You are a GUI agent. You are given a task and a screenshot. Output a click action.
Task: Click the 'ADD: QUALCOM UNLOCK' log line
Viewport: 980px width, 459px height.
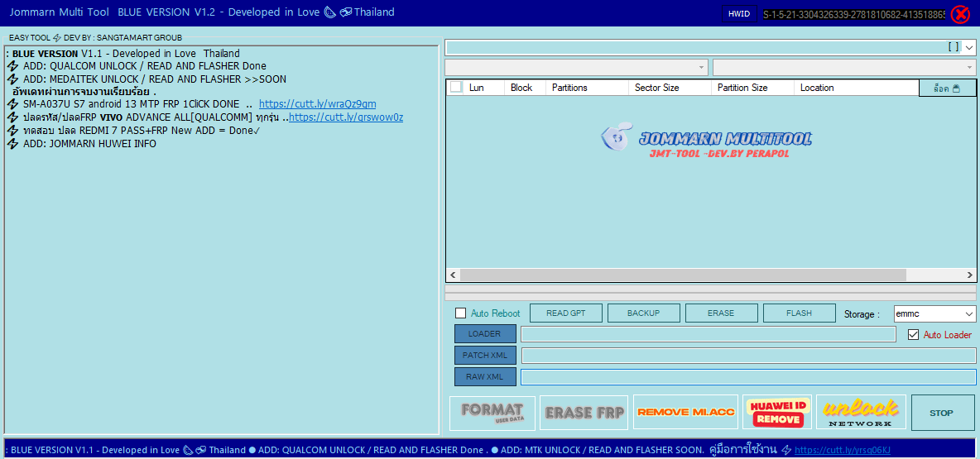coord(144,66)
